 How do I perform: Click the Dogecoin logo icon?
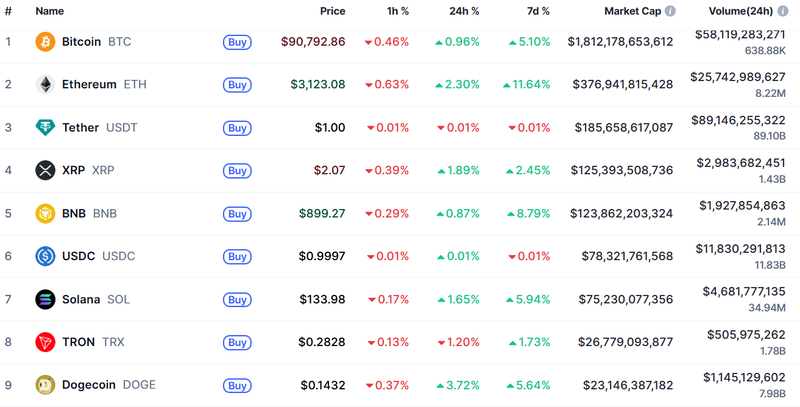point(45,385)
